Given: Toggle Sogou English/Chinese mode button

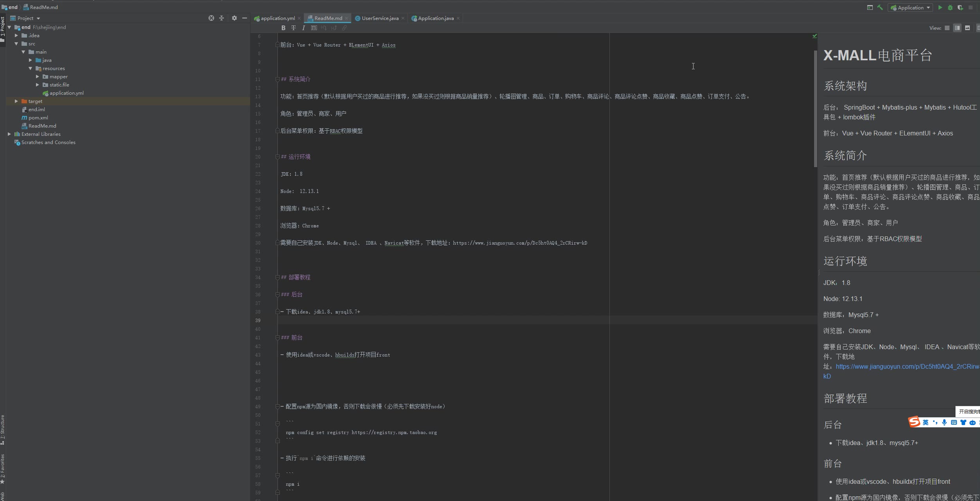Looking at the screenshot, I should pos(926,422).
